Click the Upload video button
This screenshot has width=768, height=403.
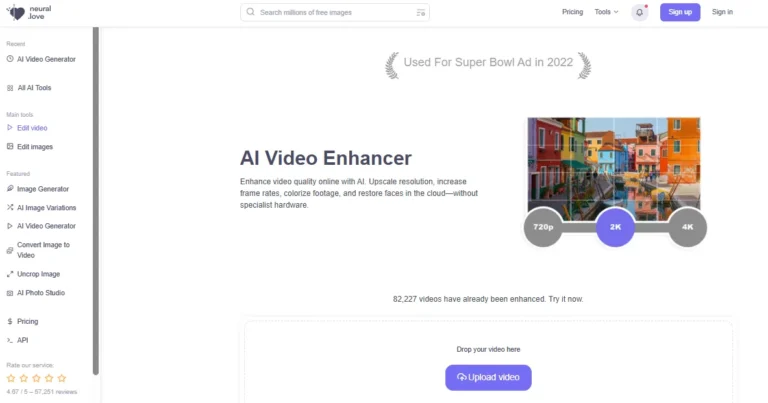click(x=488, y=378)
